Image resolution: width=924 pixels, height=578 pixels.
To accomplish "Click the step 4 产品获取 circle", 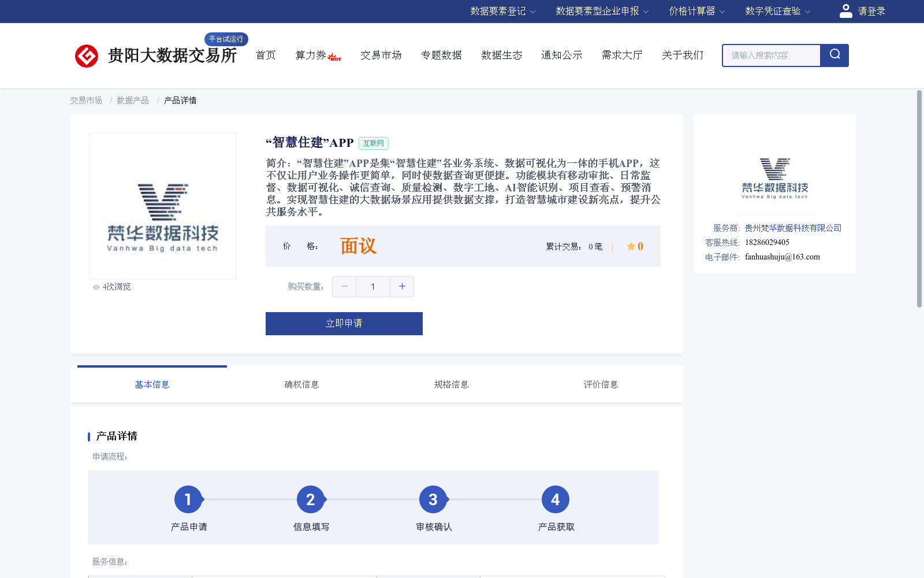I will click(556, 499).
